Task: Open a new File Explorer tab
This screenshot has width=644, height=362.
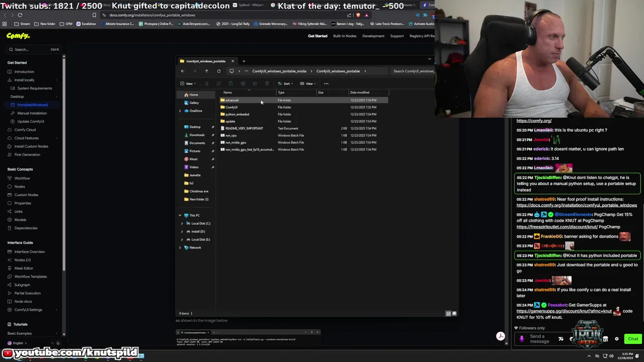Action: click(244, 61)
